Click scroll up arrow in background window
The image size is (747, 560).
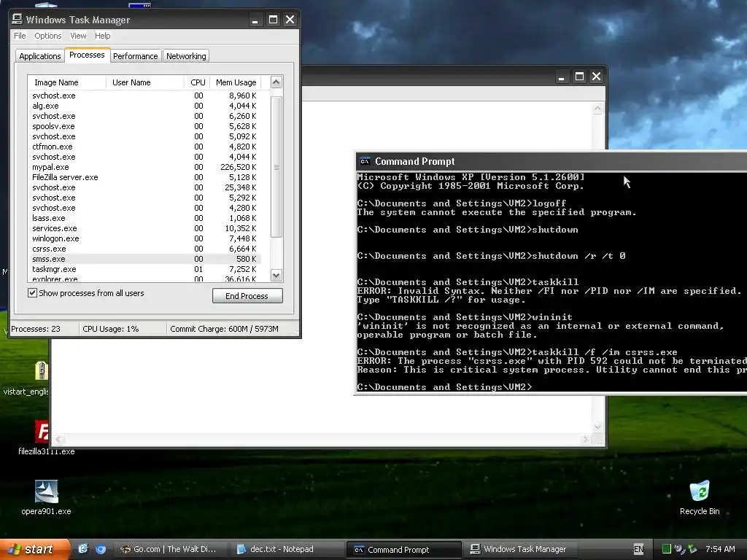598,109
